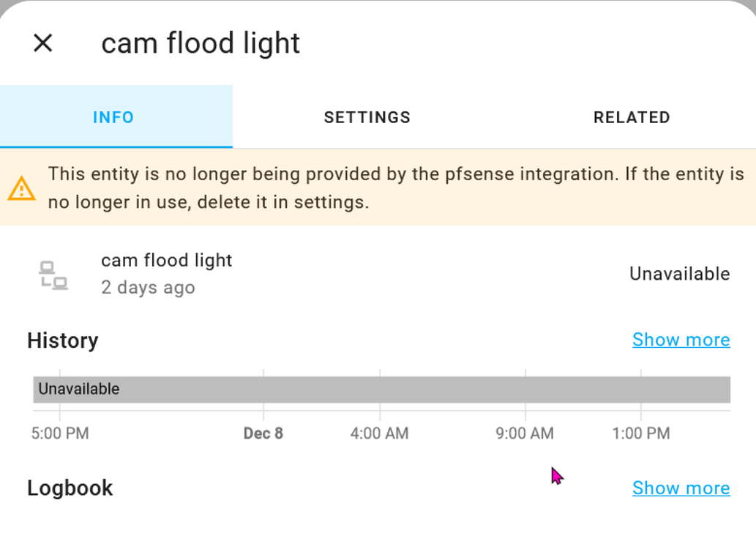Screen dimensions: 756x536
Task: Click the 1:00 PM timeline label
Action: (640, 433)
